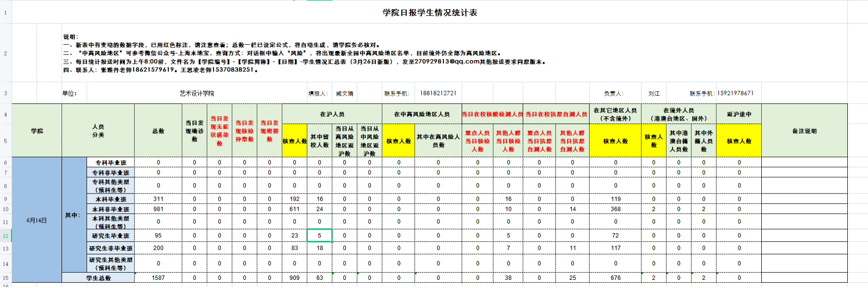868x288 pixels.
Task: Click the 备注说明 column header
Action: (x=804, y=131)
